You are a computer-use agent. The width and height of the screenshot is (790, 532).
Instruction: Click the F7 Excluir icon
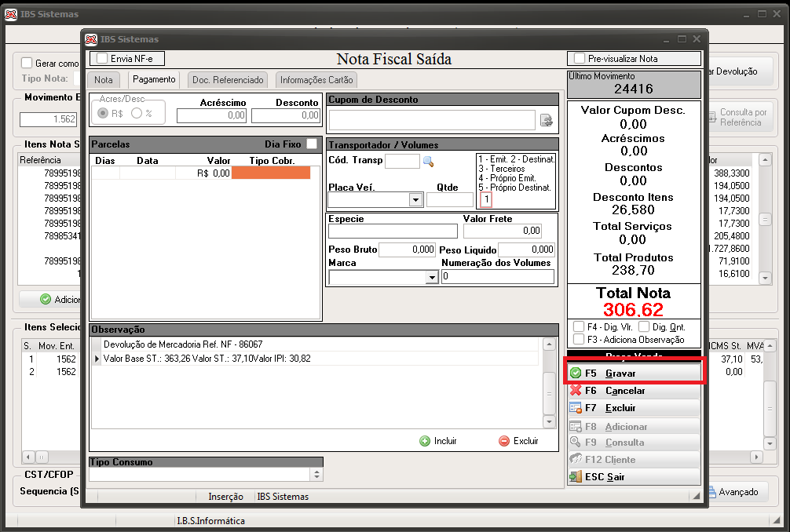576,408
